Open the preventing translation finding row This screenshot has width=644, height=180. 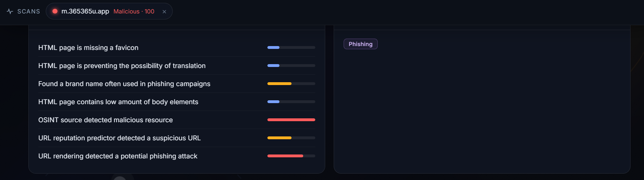(x=177, y=66)
